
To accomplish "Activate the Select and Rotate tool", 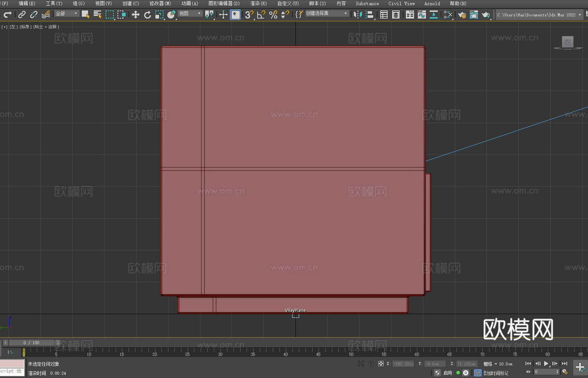I will [x=148, y=14].
